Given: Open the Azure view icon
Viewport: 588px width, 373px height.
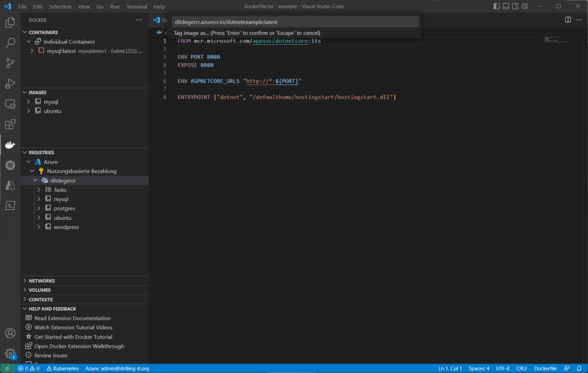Looking at the screenshot, I should [10, 185].
